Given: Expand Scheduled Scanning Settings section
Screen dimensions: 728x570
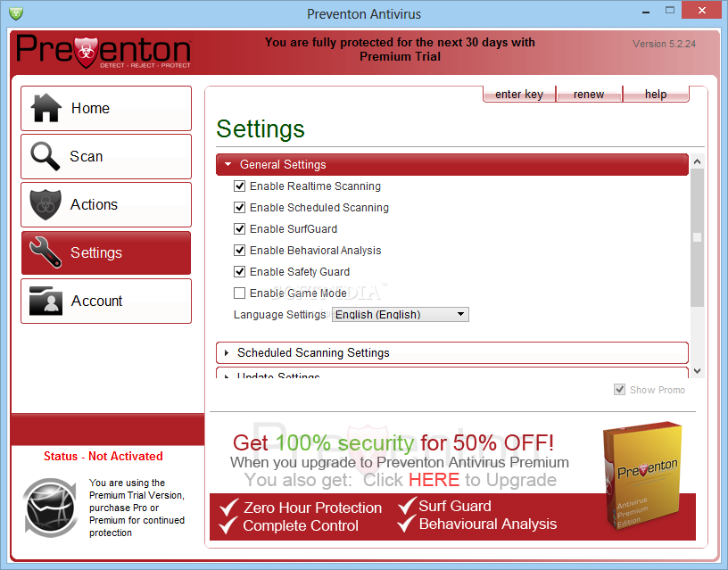Looking at the screenshot, I should point(452,352).
